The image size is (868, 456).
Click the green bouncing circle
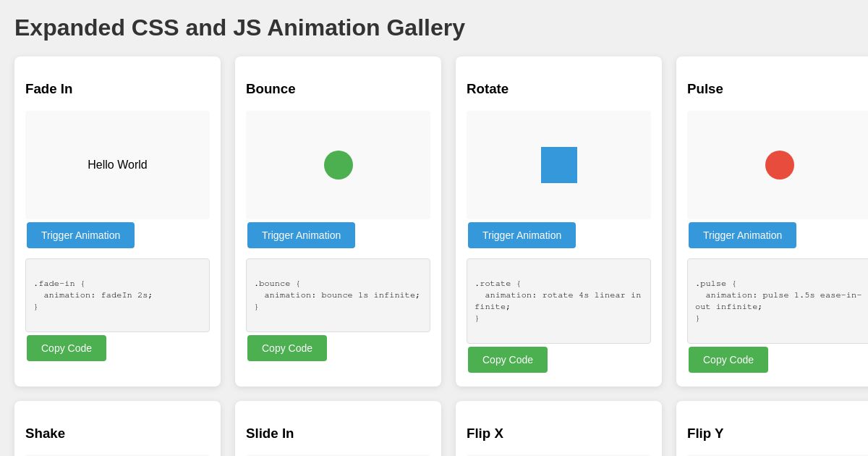339,165
